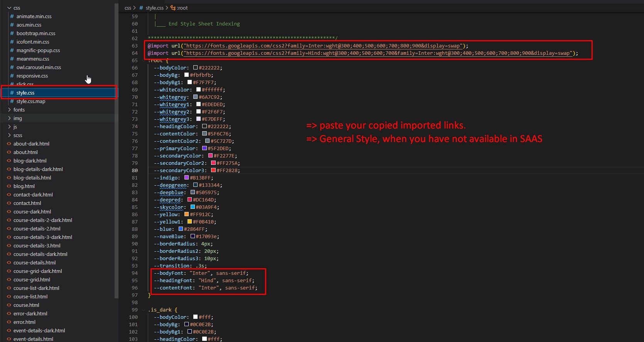Viewport: 644px width, 342px height.
Task: Select meanmenu.css file
Action: pyautogui.click(x=33, y=59)
